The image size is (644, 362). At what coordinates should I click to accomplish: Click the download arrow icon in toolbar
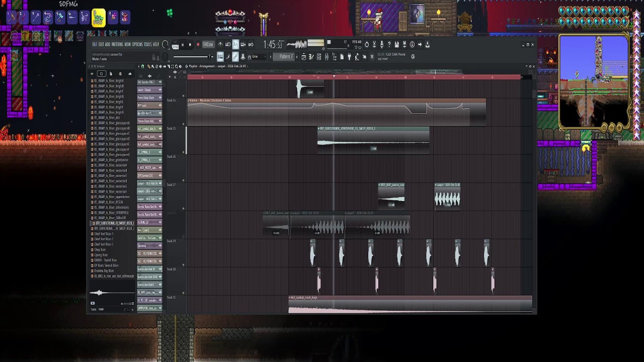(x=427, y=44)
